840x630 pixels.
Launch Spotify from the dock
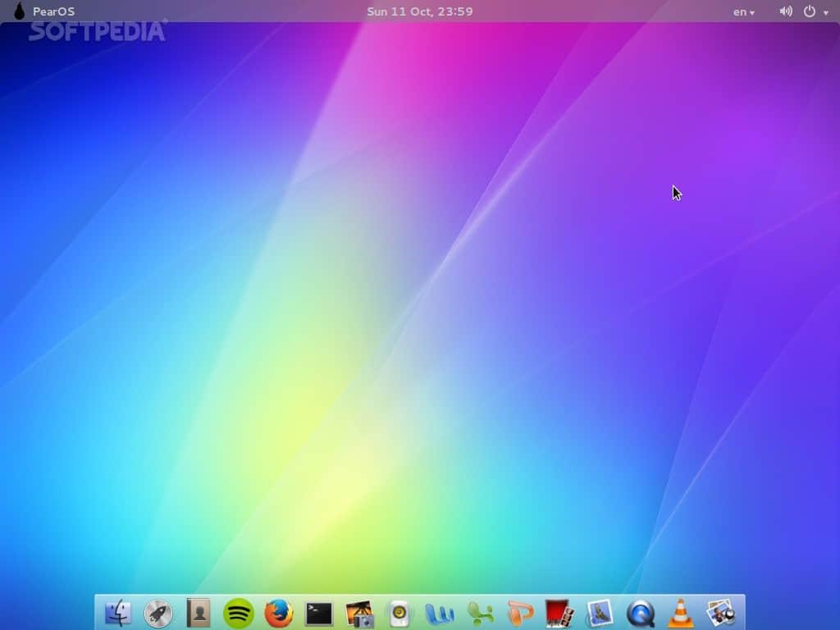239,612
